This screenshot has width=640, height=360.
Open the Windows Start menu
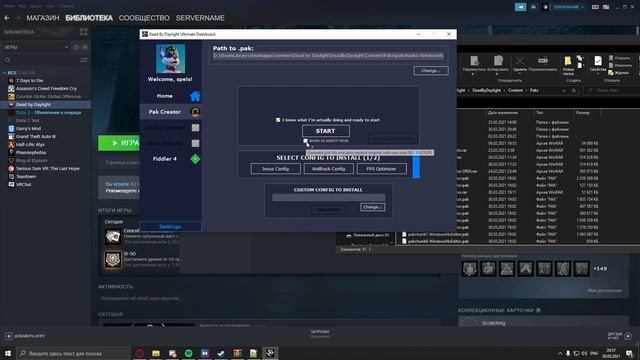8,353
